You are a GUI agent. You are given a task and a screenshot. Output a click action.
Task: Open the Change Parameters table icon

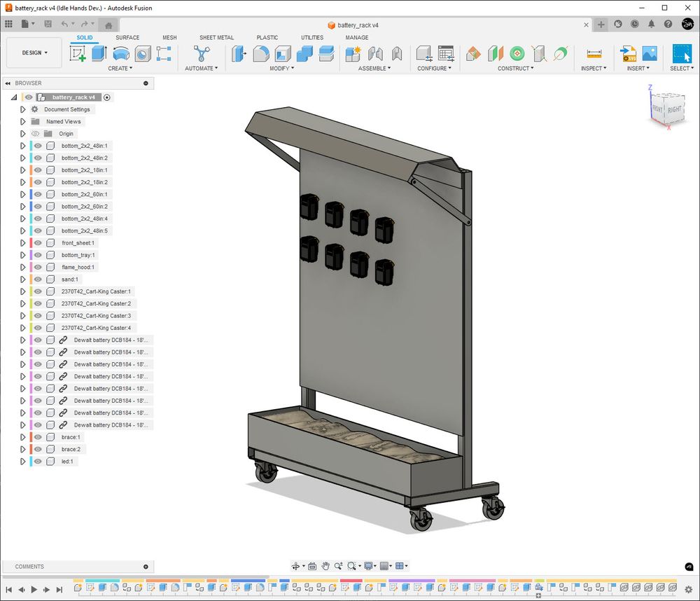pos(445,54)
